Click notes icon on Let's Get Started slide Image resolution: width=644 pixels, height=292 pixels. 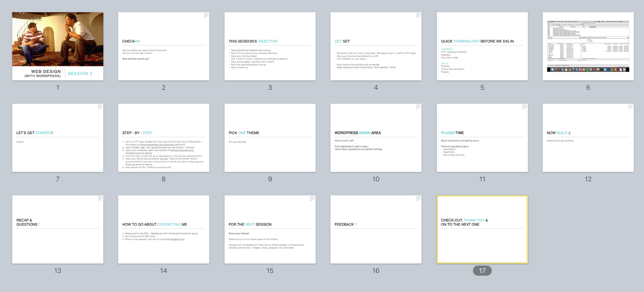pyautogui.click(x=100, y=107)
